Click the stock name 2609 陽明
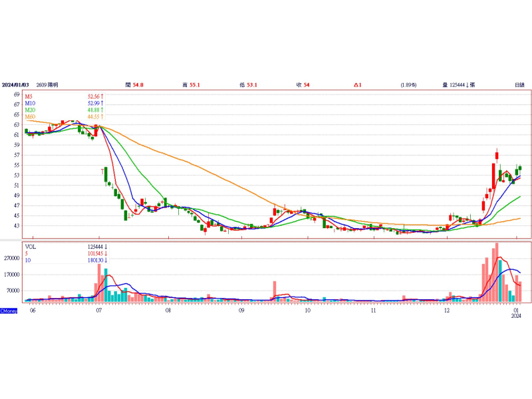The image size is (532, 399). click(47, 85)
